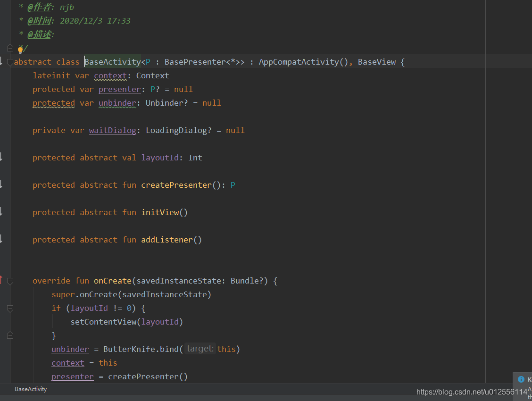Click the target: this inline parameter hint
532x401 pixels.
tap(199, 349)
